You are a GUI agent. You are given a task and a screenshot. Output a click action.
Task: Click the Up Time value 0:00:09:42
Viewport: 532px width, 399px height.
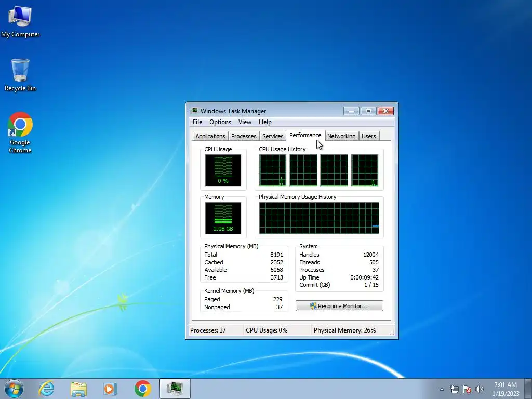tap(364, 277)
